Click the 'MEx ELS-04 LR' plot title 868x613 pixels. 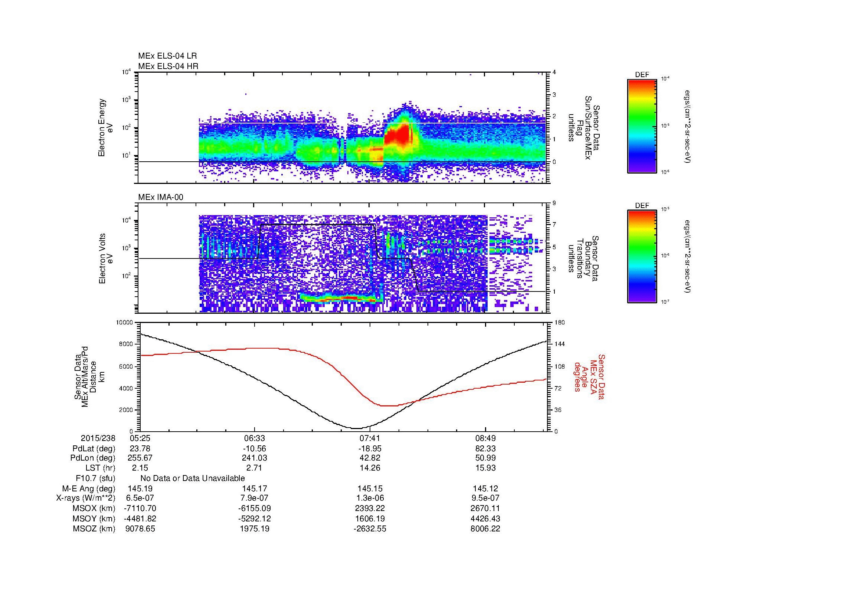pos(167,56)
